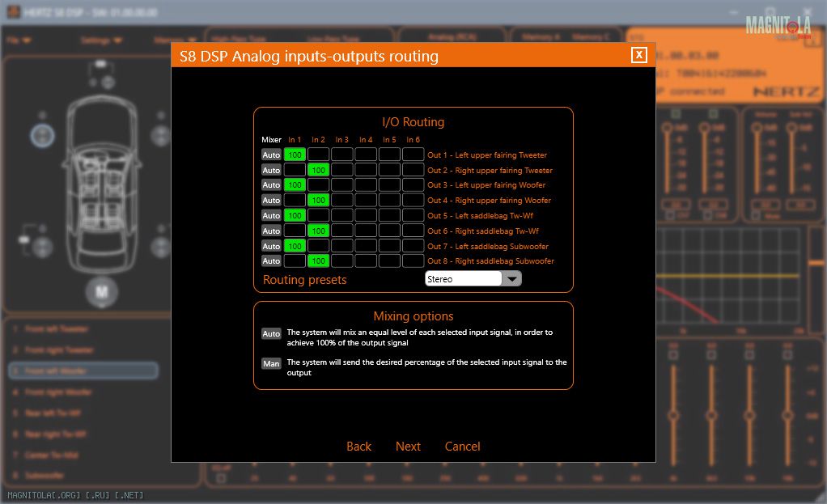Select the empty In 5 cell for Out 3
The width and height of the screenshot is (827, 504).
pyautogui.click(x=389, y=184)
